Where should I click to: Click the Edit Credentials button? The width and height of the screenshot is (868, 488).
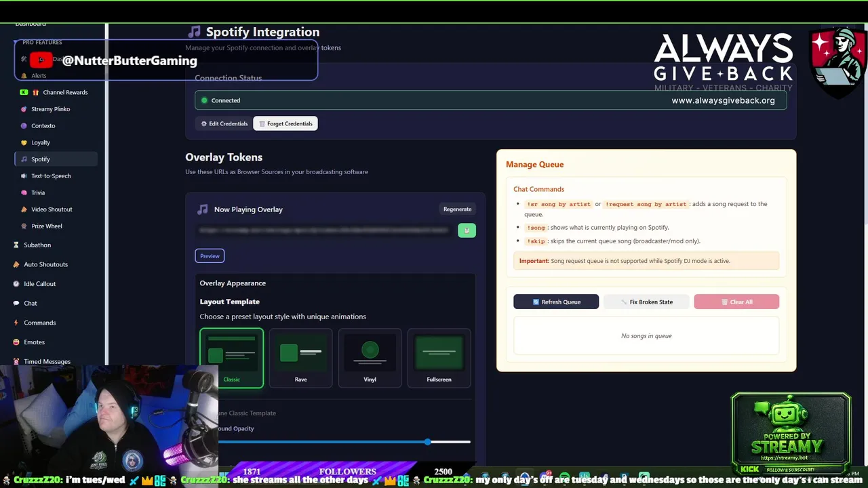coord(224,123)
